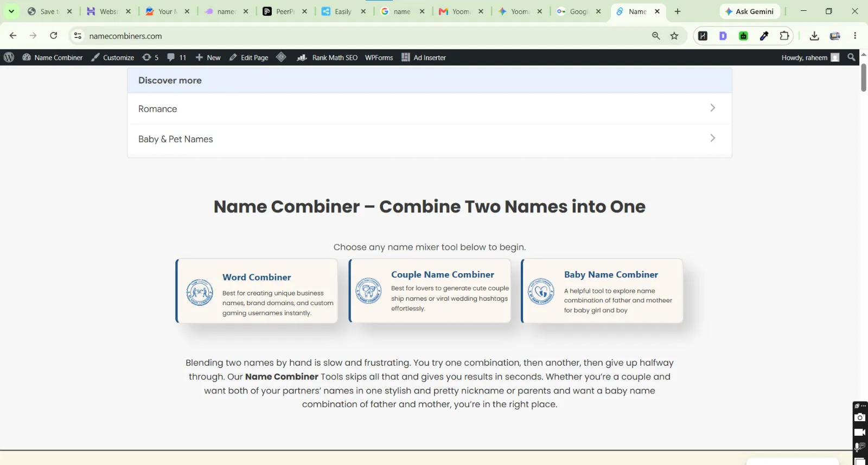The image size is (868, 465).
Task: Open the New content menu
Action: pyautogui.click(x=208, y=57)
